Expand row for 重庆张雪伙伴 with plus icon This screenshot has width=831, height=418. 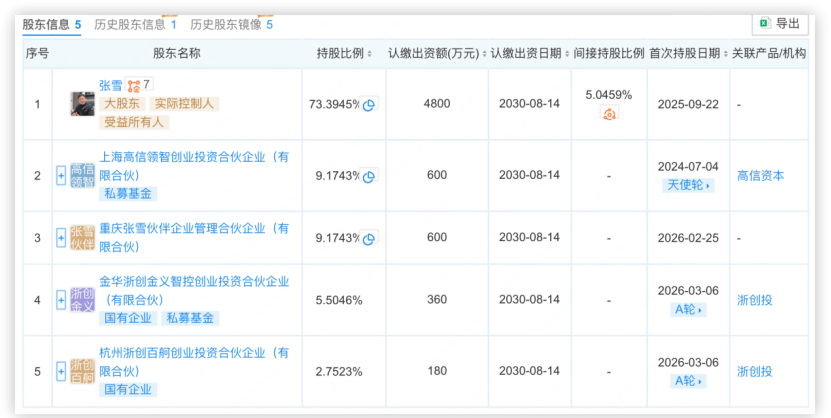(x=61, y=238)
